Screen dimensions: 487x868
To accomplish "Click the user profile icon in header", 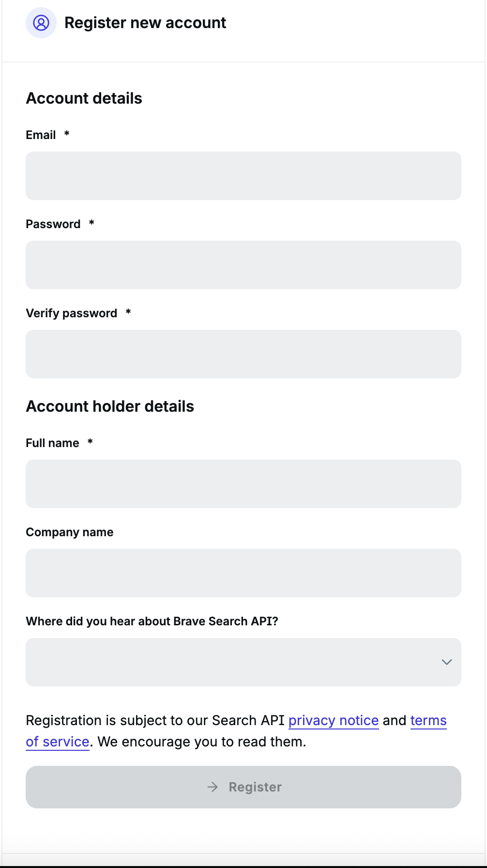I will tap(41, 23).
